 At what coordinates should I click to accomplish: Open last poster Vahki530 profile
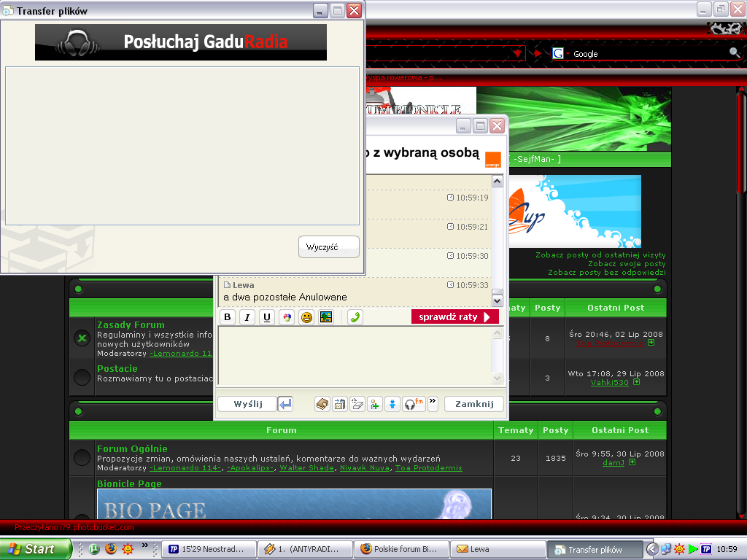click(610, 382)
